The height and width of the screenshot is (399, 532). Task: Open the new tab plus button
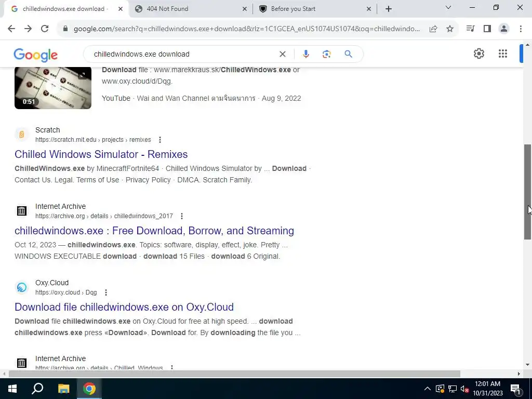(x=389, y=9)
